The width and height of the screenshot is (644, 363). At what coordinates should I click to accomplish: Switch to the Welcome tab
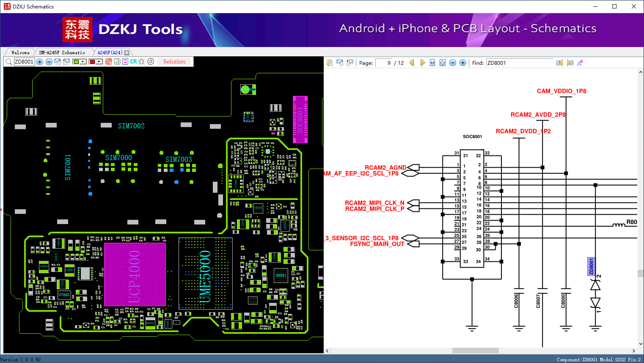click(x=20, y=53)
